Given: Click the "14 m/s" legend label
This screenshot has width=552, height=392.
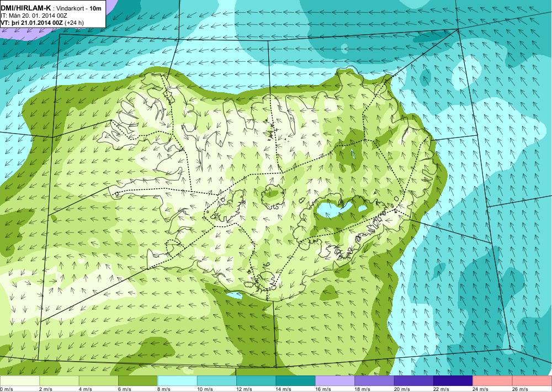Looking at the screenshot, I should click(284, 389).
